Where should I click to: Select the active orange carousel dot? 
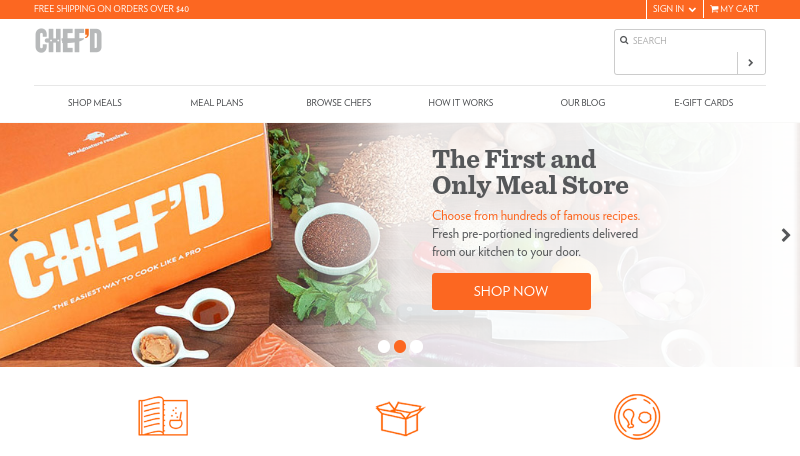(x=400, y=346)
